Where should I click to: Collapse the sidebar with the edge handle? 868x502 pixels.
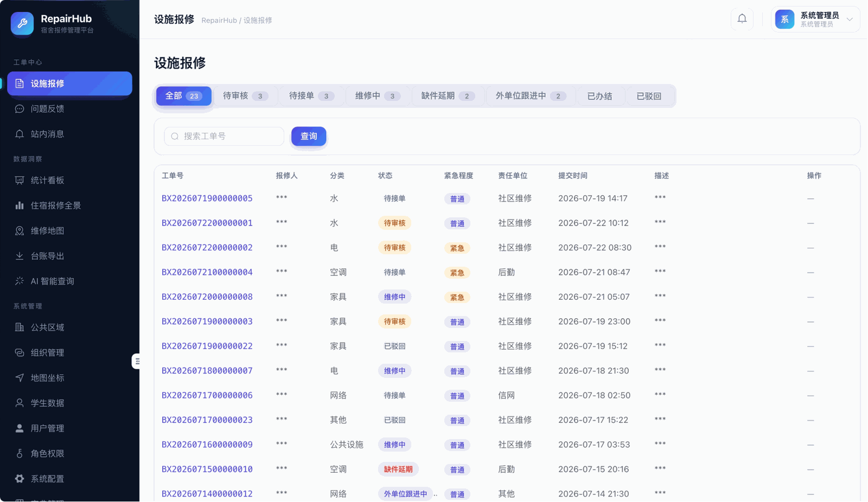[x=136, y=361]
